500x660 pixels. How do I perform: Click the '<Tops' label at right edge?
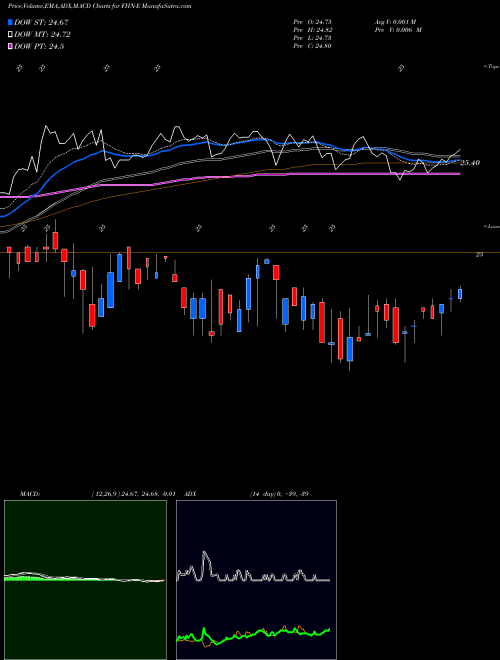(492, 67)
